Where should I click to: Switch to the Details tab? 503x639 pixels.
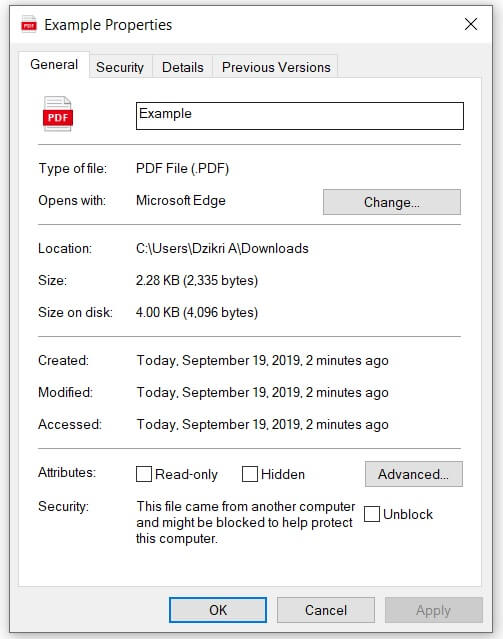pos(183,67)
